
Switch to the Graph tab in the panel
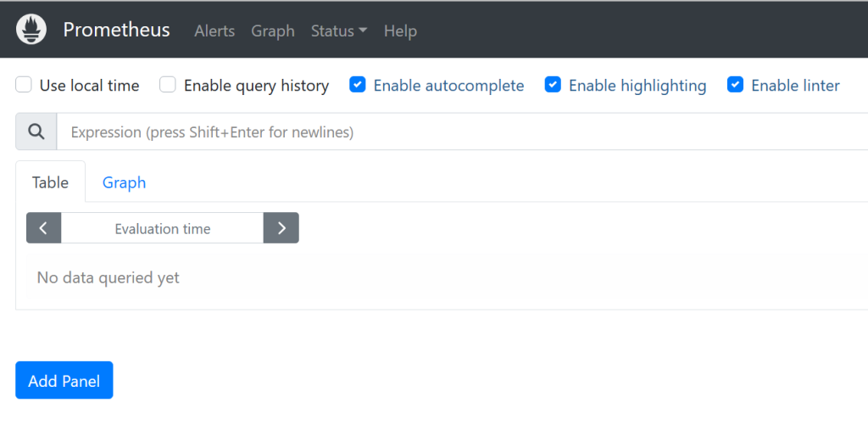click(x=124, y=182)
